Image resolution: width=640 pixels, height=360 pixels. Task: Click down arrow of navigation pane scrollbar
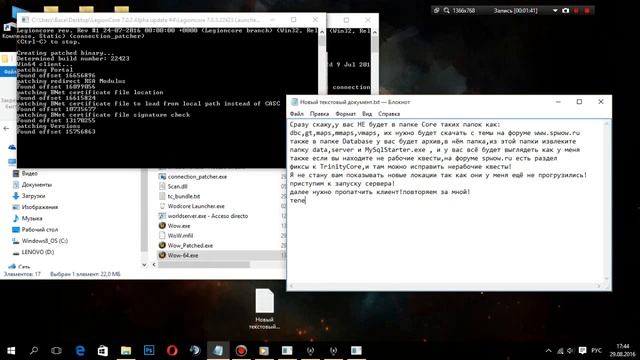click(144, 265)
